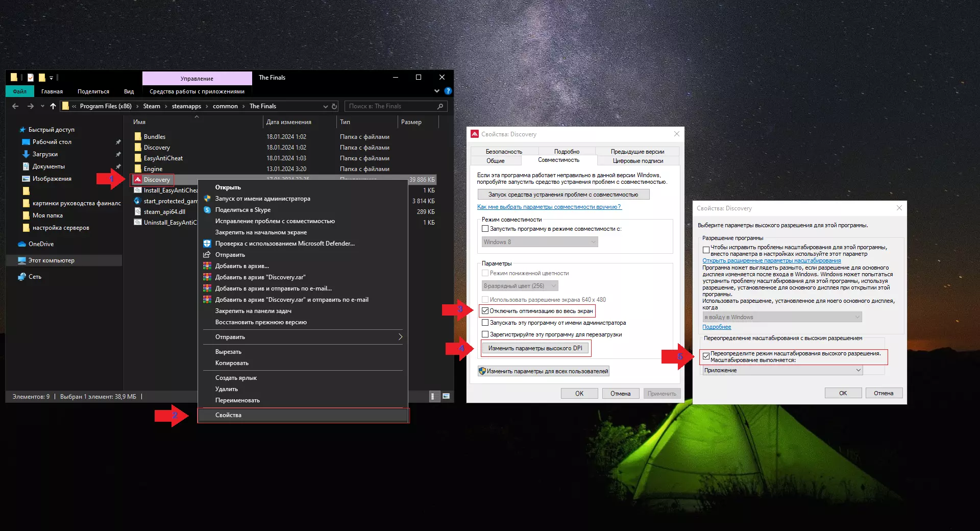Screen dimensions: 980x531
Task: Click the back arrow in Explorer navigation
Action: click(15, 106)
